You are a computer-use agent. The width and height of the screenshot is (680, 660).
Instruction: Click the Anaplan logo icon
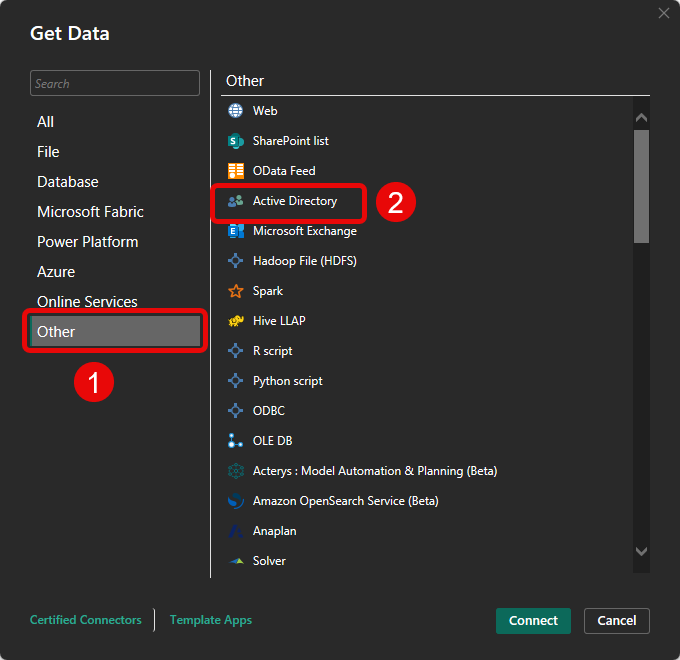tap(235, 531)
